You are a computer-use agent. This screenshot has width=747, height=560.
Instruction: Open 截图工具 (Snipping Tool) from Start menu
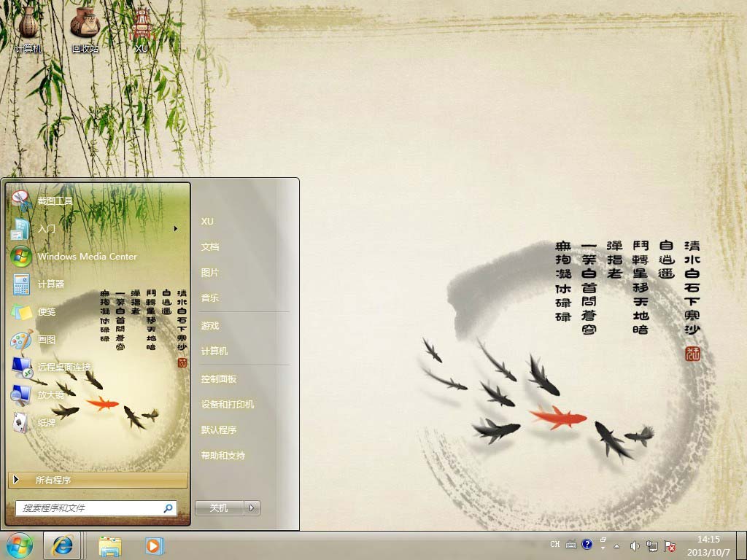(55, 201)
